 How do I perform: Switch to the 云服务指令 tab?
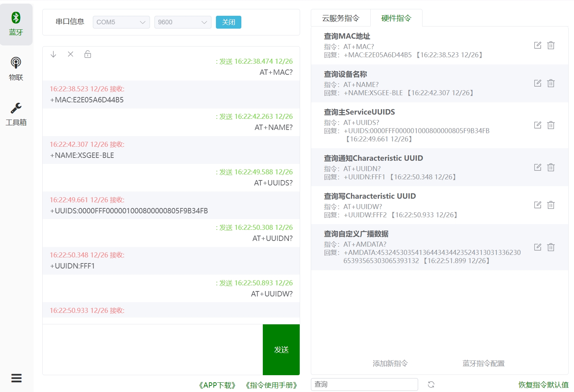pos(341,18)
